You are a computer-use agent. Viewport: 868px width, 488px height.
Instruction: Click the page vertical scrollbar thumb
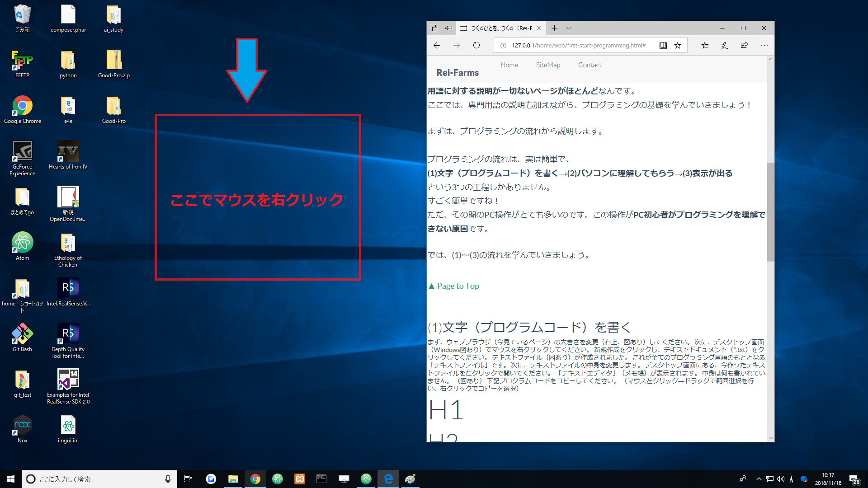[x=770, y=211]
